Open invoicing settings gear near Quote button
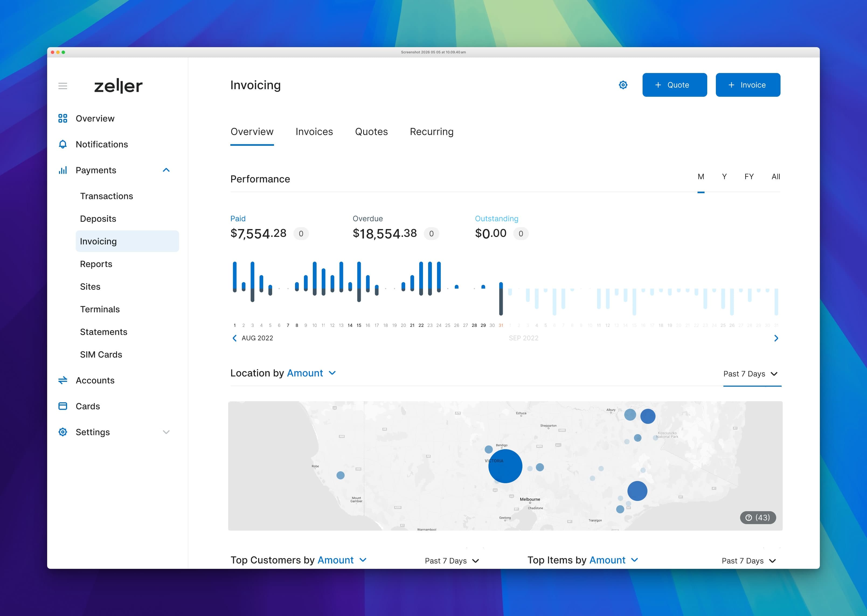867x616 pixels. point(623,85)
